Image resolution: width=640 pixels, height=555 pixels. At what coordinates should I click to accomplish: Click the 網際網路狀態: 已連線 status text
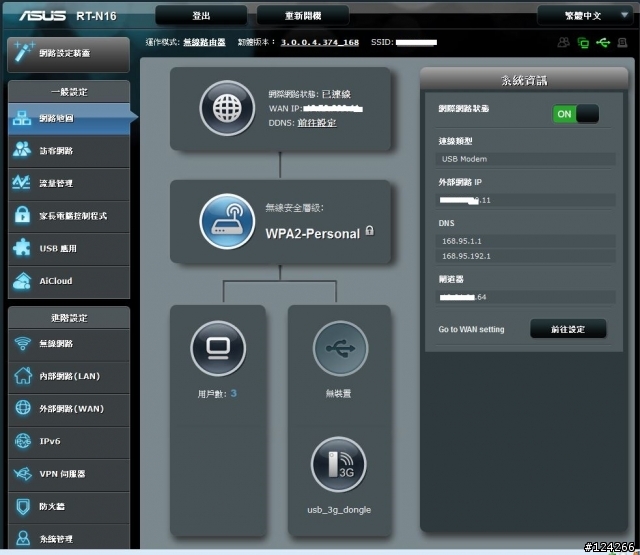tap(309, 94)
